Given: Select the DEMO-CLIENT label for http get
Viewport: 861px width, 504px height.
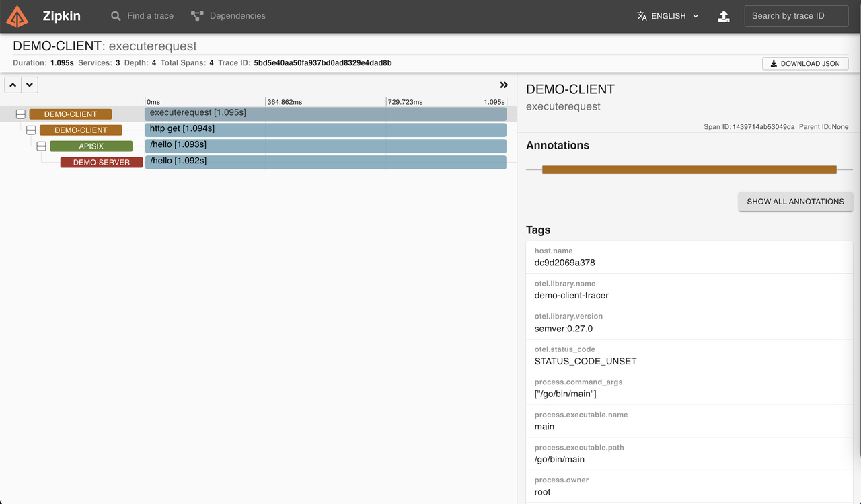Looking at the screenshot, I should pos(81,130).
